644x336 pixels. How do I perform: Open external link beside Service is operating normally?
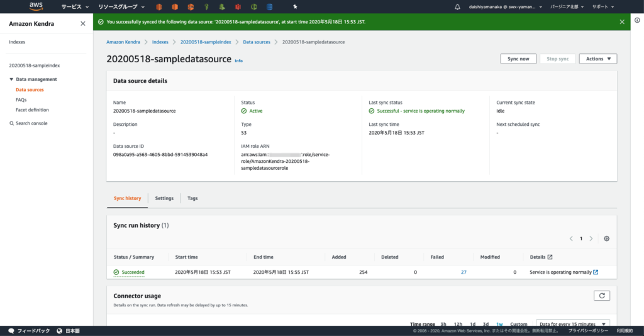(x=596, y=272)
